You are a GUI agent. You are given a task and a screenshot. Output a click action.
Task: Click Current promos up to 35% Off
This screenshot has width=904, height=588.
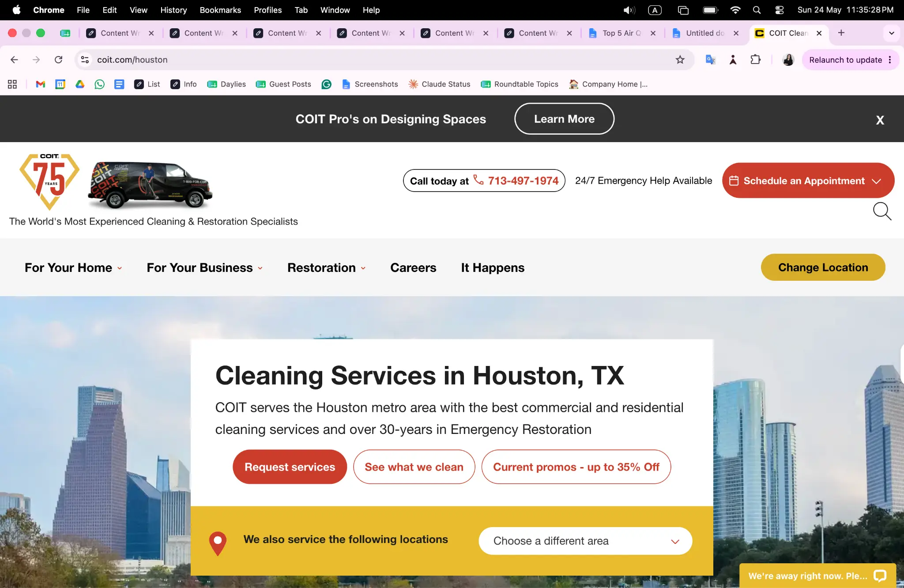576,467
